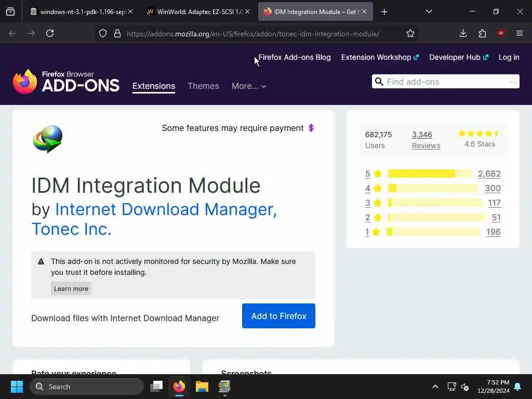
Task: List all tabs with the chevron
Action: (429, 11)
